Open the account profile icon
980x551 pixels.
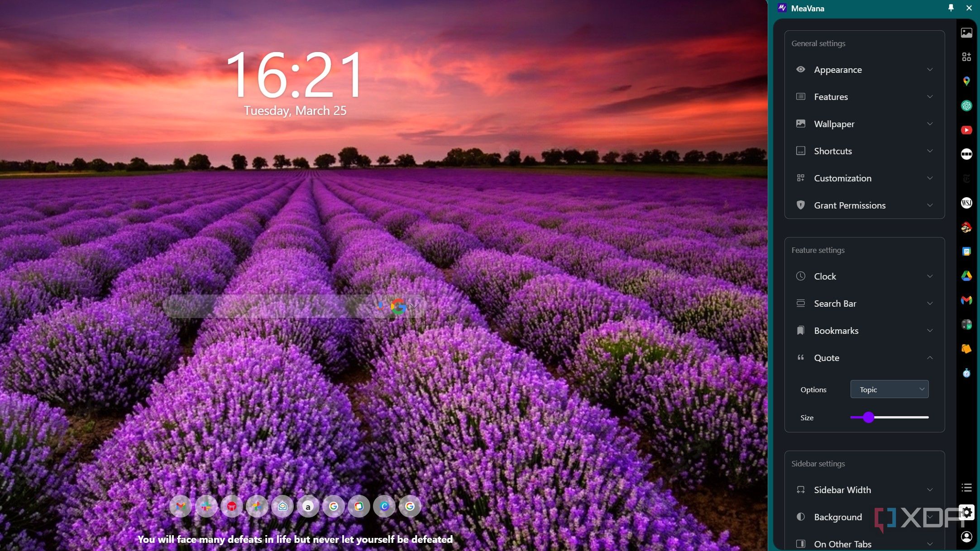[966, 537]
